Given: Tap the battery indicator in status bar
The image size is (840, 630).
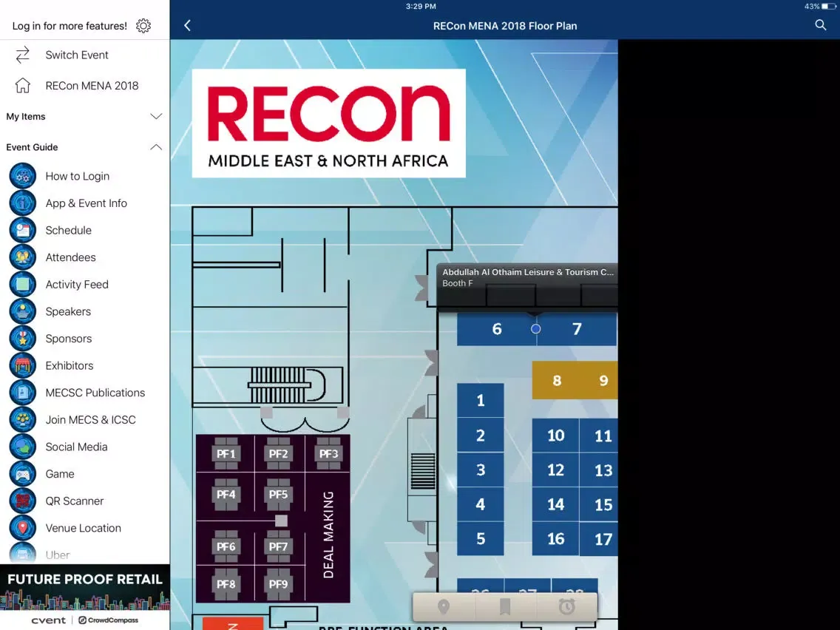Looking at the screenshot, I should point(829,7).
